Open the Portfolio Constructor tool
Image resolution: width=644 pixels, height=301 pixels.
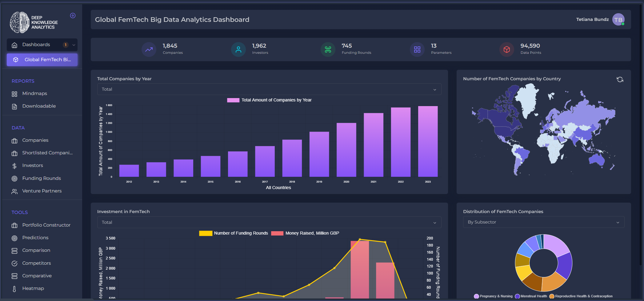[x=46, y=225]
